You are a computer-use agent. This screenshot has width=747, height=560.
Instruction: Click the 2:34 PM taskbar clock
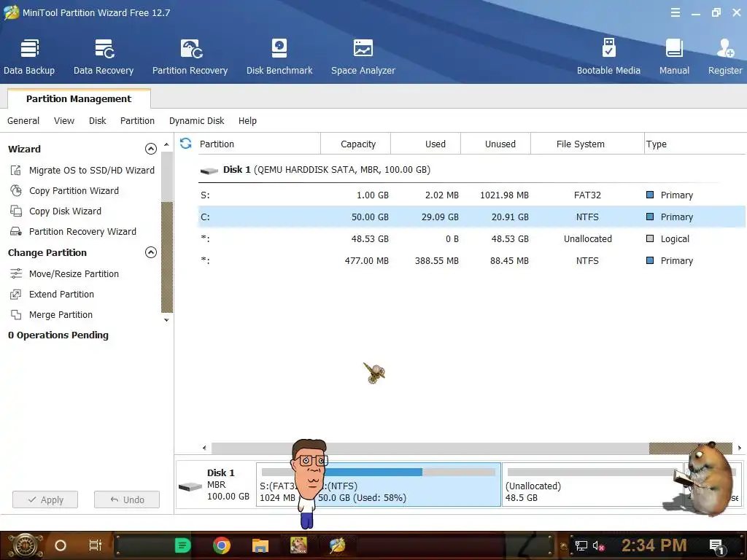tap(654, 545)
